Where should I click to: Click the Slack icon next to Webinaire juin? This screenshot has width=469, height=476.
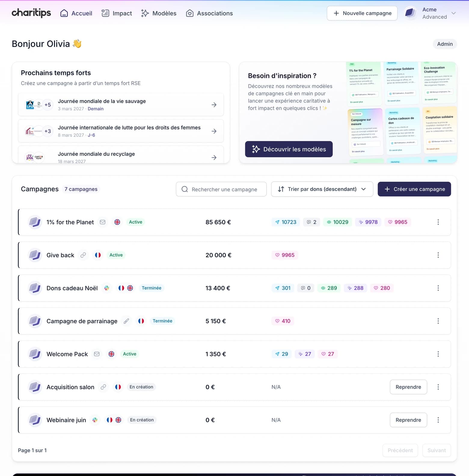[95, 420]
